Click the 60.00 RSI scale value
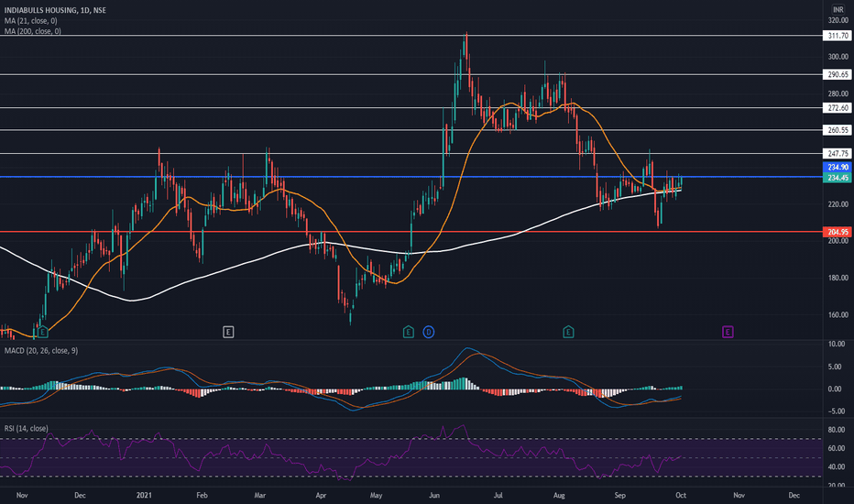This screenshot has height=504, width=854. pos(837,448)
